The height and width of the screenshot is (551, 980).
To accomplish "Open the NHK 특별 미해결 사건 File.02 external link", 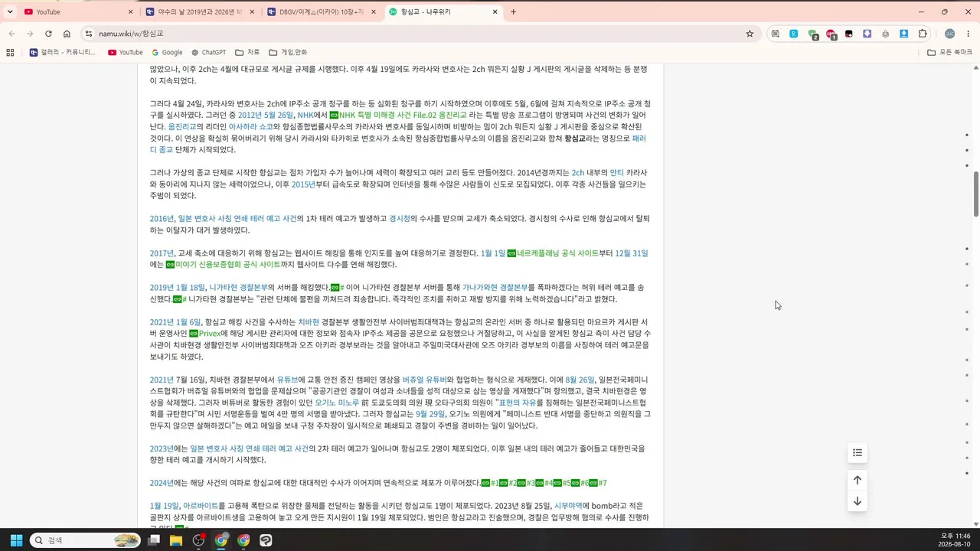I will (x=397, y=115).
